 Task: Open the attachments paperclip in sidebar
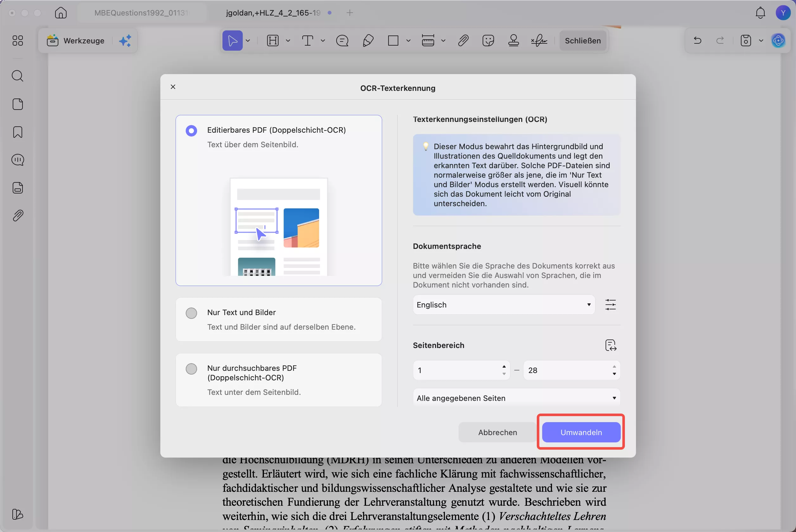[x=18, y=215]
